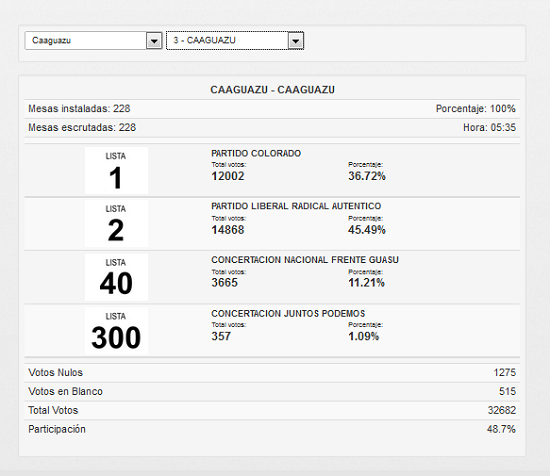Click the Mesas escrutadas: 228 row
550x476 pixels.
pyautogui.click(x=272, y=127)
